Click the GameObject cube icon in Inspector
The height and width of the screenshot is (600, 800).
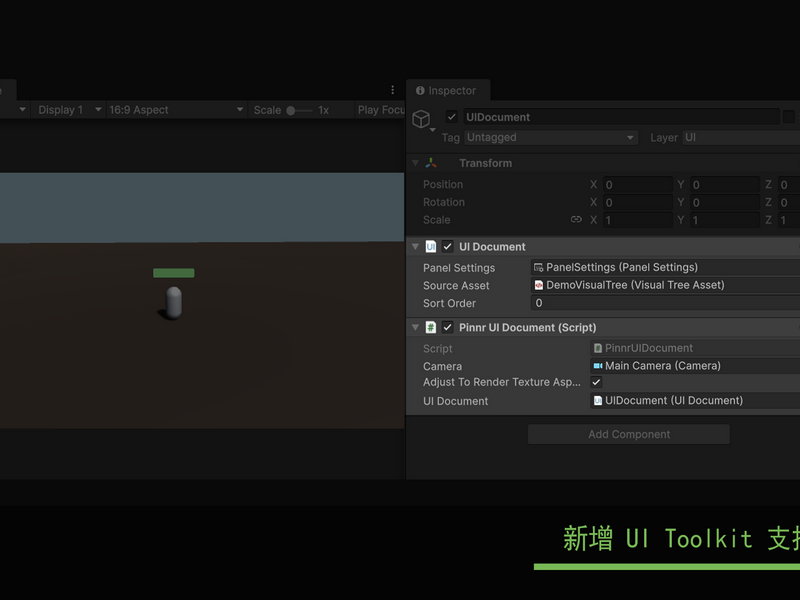coord(421,119)
